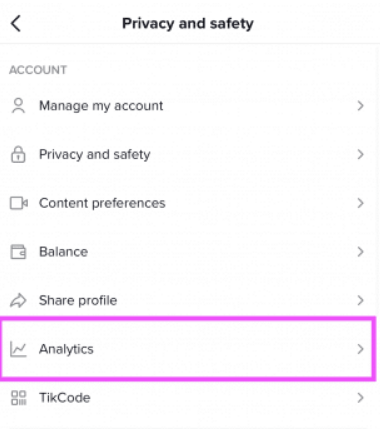The height and width of the screenshot is (429, 380).
Task: Click the person icon for Manage my account
Action: click(18, 106)
